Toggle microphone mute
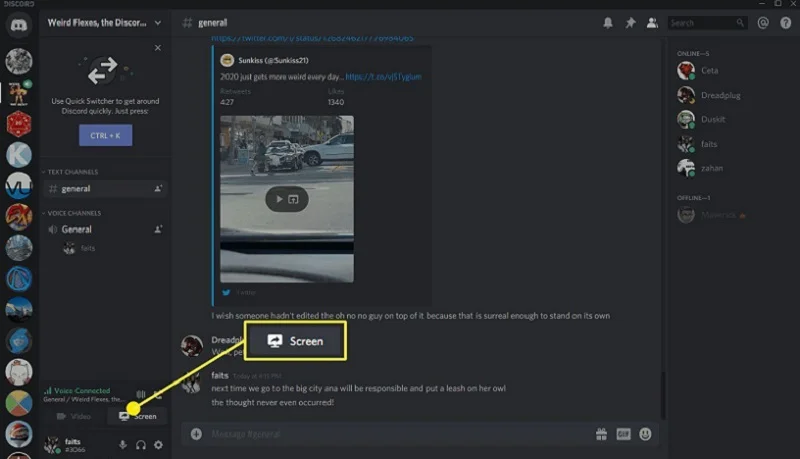 click(x=123, y=445)
